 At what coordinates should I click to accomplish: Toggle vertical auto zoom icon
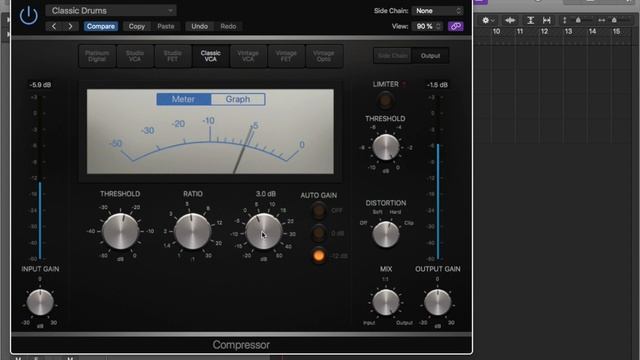click(x=530, y=20)
